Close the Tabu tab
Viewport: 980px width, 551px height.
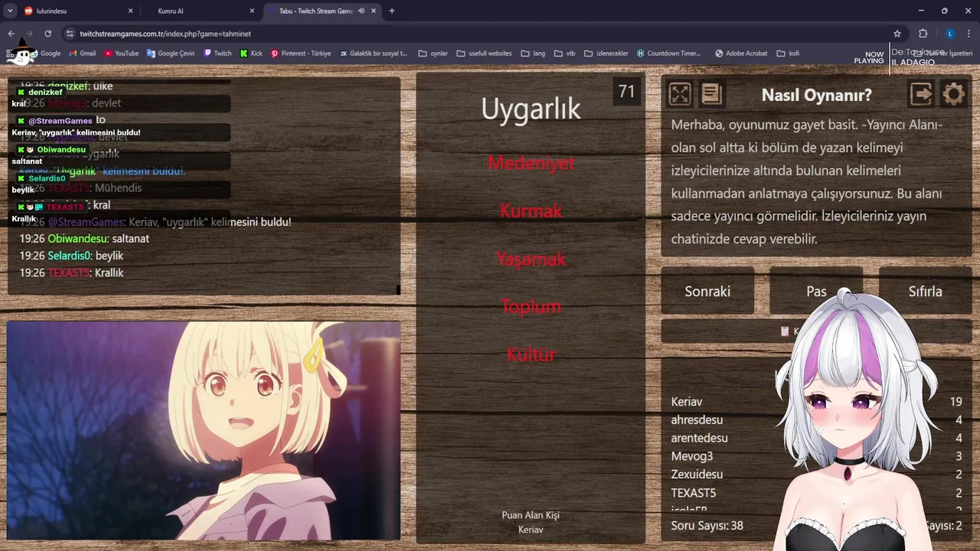tap(373, 11)
